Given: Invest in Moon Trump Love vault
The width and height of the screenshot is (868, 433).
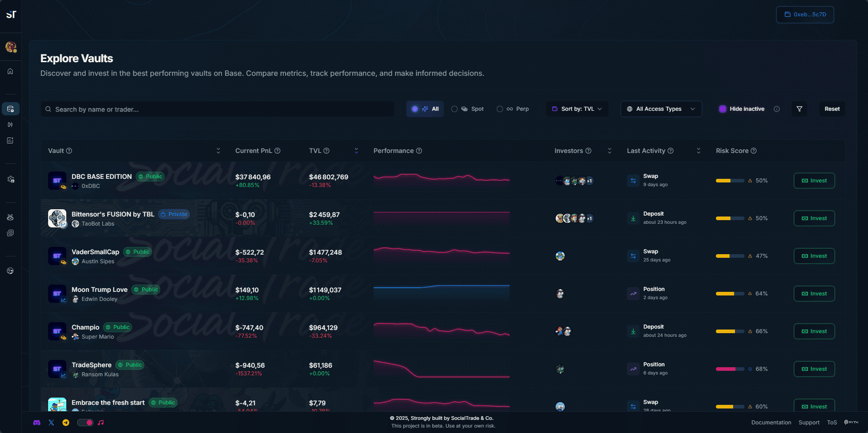Looking at the screenshot, I should [x=814, y=294].
